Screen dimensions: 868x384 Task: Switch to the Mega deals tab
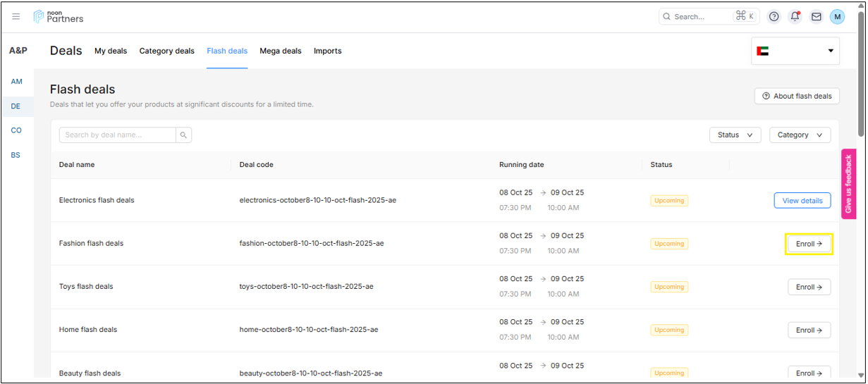(x=280, y=51)
